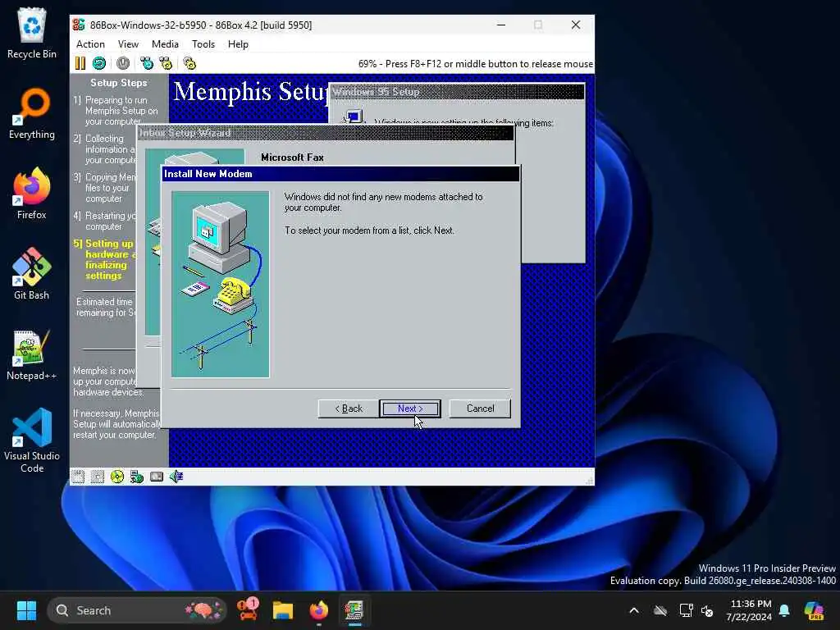Image resolution: width=840 pixels, height=630 pixels.
Task: Click Next in Install New Modem dialog
Action: click(410, 409)
